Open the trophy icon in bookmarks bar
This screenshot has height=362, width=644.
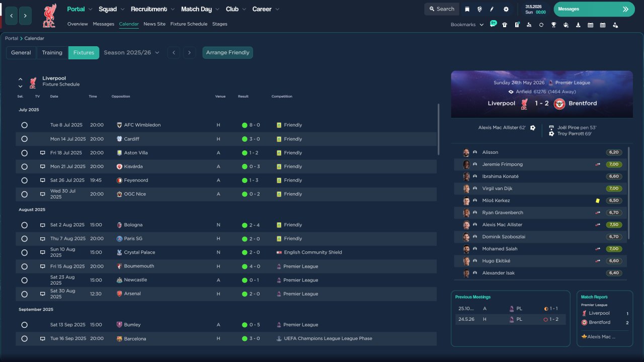[x=553, y=25]
